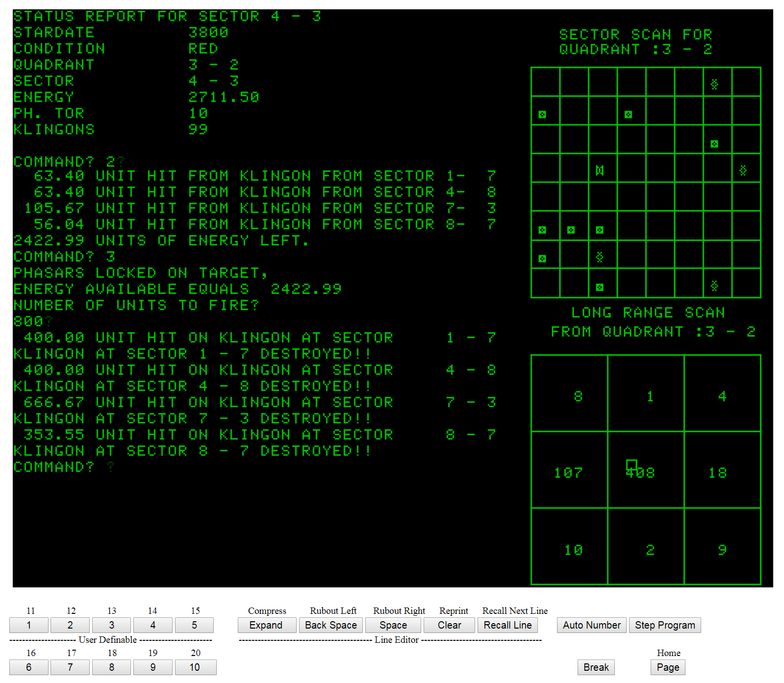
Task: Click "NUMBER OF UNITS TO FIRE?"
Action: pos(136,305)
